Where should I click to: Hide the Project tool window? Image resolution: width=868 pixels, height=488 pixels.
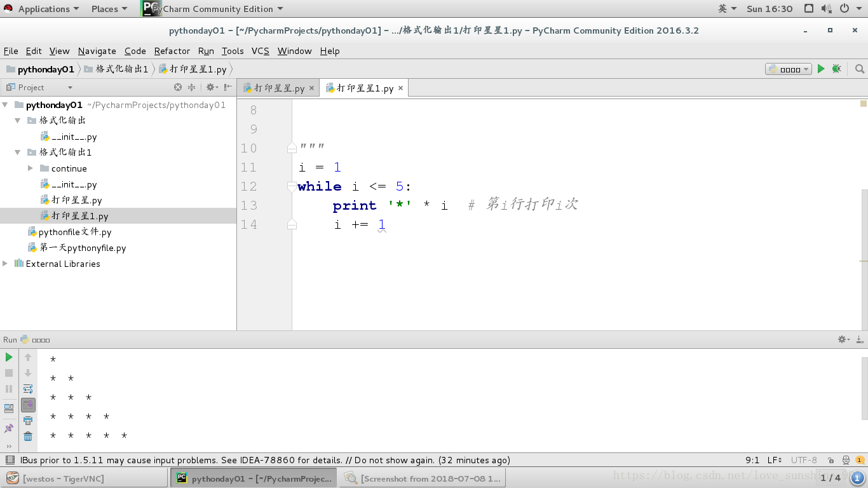pyautogui.click(x=228, y=87)
